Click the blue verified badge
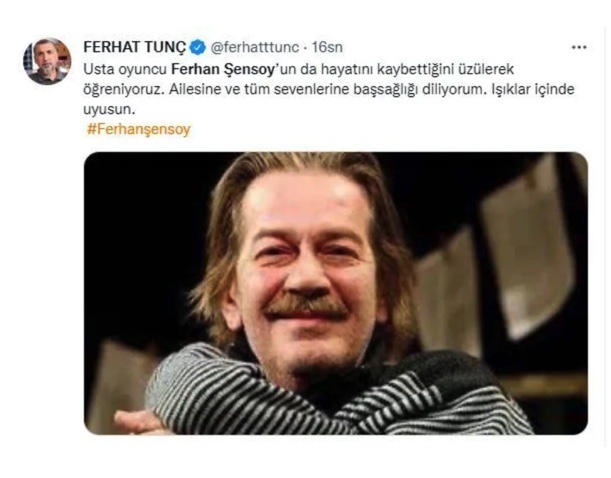 199,46
